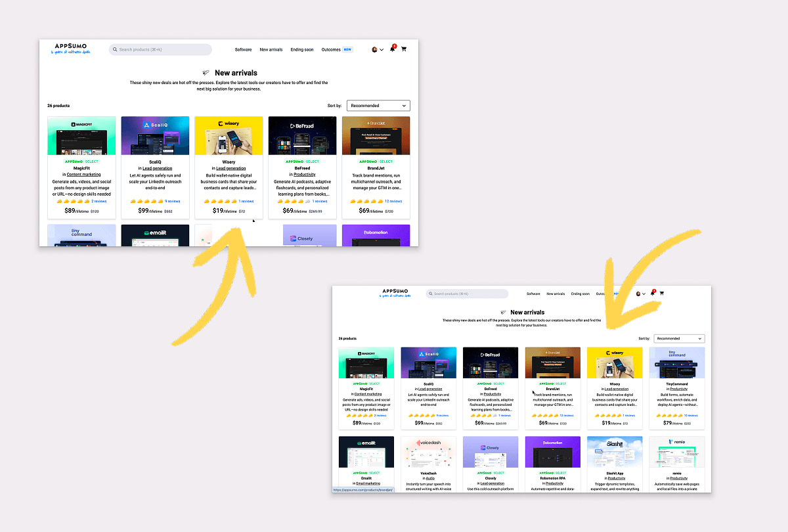The width and height of the screenshot is (788, 532).
Task: Open notification bell in bottom-right window
Action: pyautogui.click(x=652, y=294)
